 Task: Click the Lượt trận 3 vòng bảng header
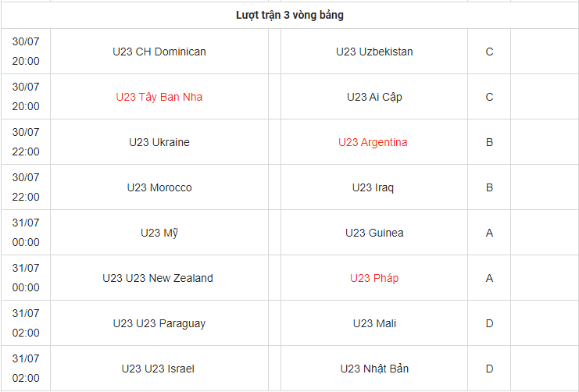coord(290,15)
